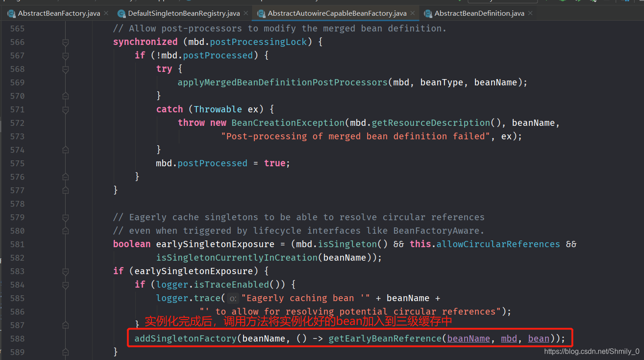Click line number 578 in the gutter
The width and height of the screenshot is (644, 360).
click(17, 204)
